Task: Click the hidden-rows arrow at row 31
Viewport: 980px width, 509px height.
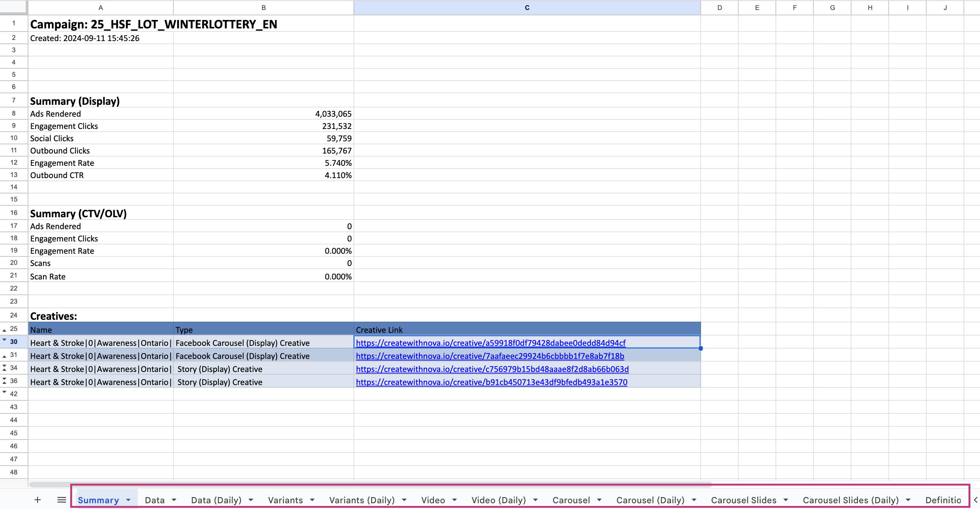Action: 4,356
